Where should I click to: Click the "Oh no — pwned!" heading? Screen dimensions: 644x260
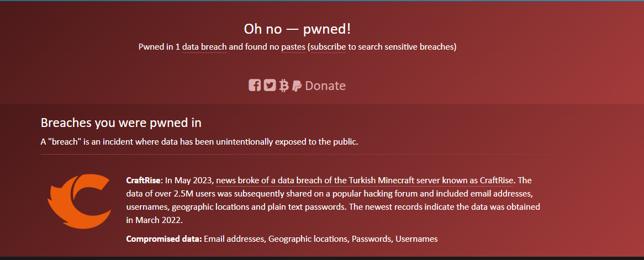(x=297, y=29)
